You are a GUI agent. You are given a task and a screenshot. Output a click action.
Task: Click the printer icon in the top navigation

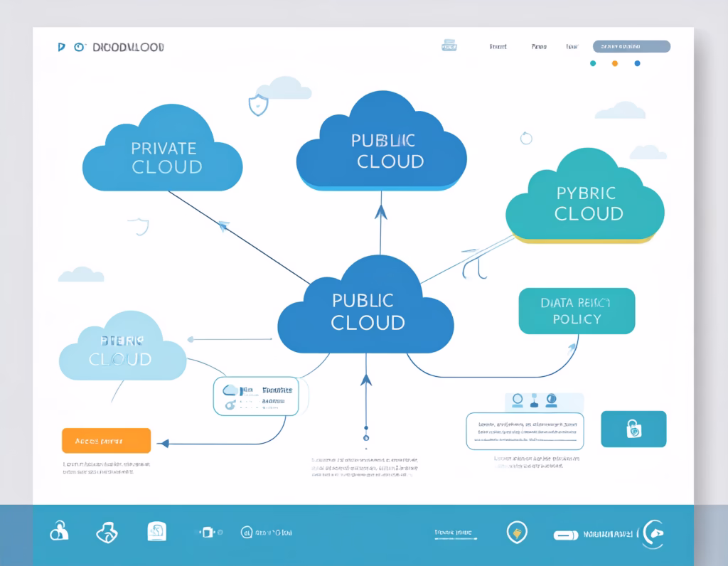pyautogui.click(x=449, y=45)
